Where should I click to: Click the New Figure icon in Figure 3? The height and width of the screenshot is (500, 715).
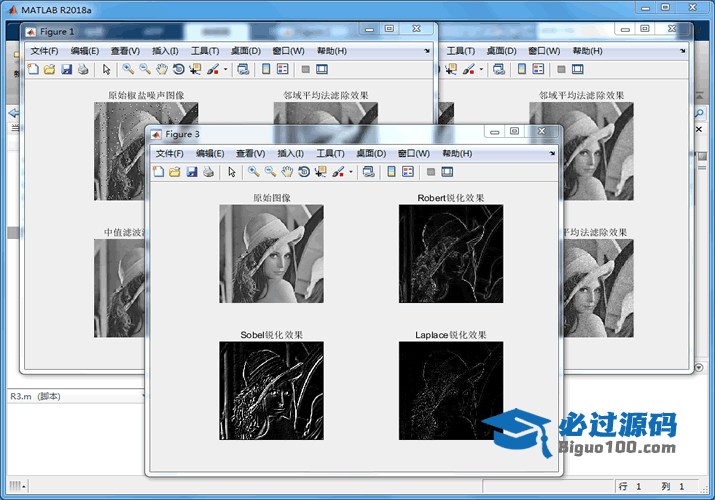pyautogui.click(x=158, y=172)
